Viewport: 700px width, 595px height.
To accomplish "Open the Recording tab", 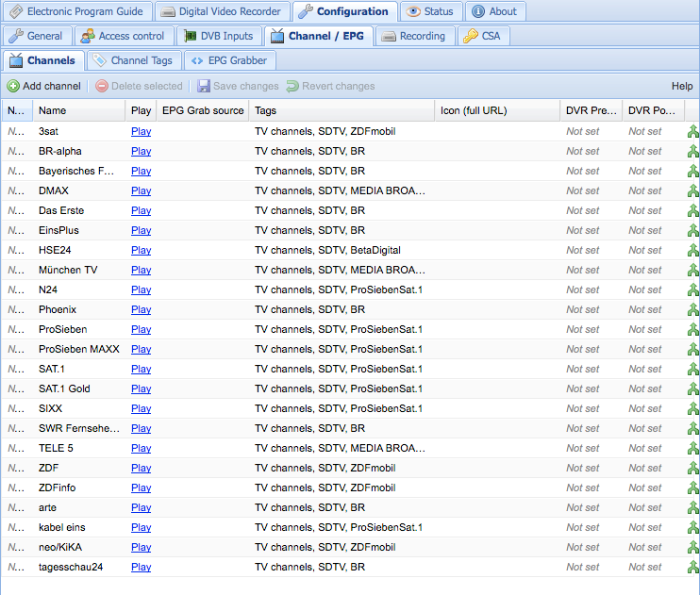I will click(414, 36).
